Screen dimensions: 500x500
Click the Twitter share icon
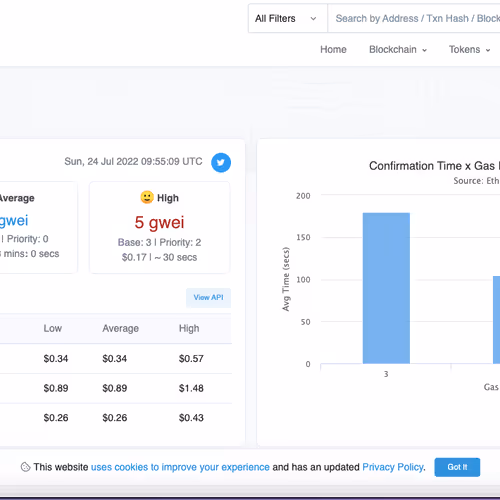pyautogui.click(x=221, y=163)
